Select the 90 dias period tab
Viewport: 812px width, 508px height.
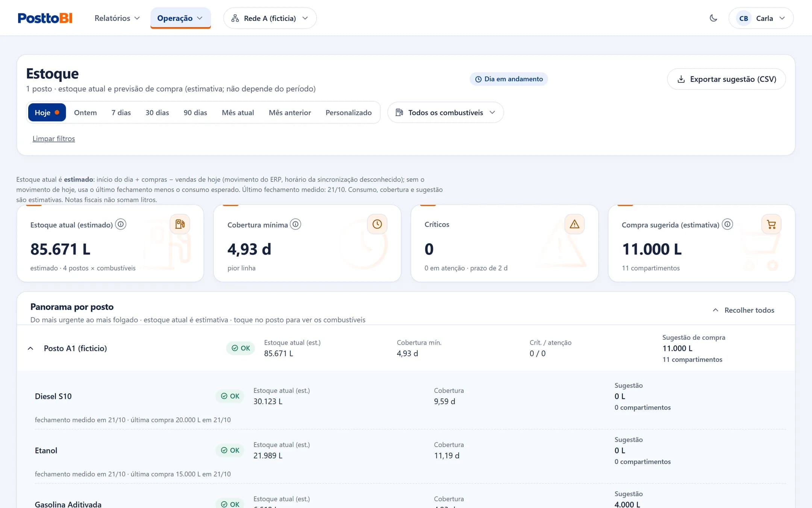195,113
